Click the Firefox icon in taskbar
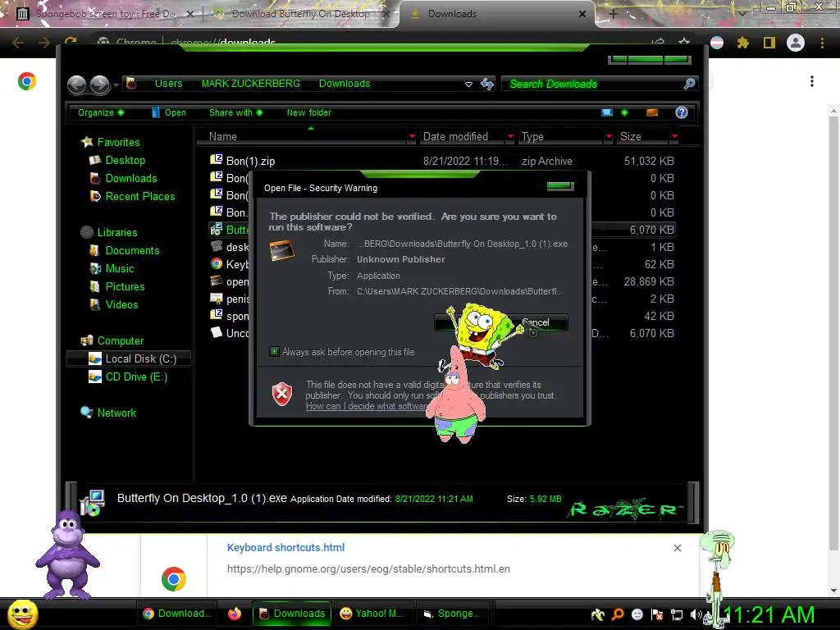Image resolution: width=840 pixels, height=630 pixels. 235,614
